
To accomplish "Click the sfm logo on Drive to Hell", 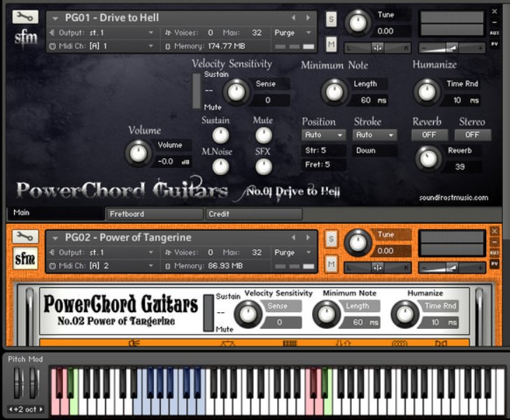I will [x=26, y=37].
